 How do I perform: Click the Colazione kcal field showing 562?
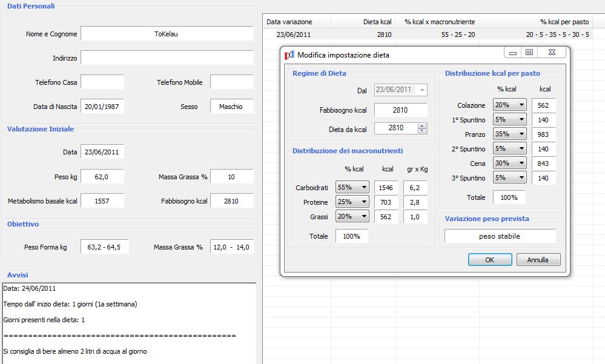543,105
